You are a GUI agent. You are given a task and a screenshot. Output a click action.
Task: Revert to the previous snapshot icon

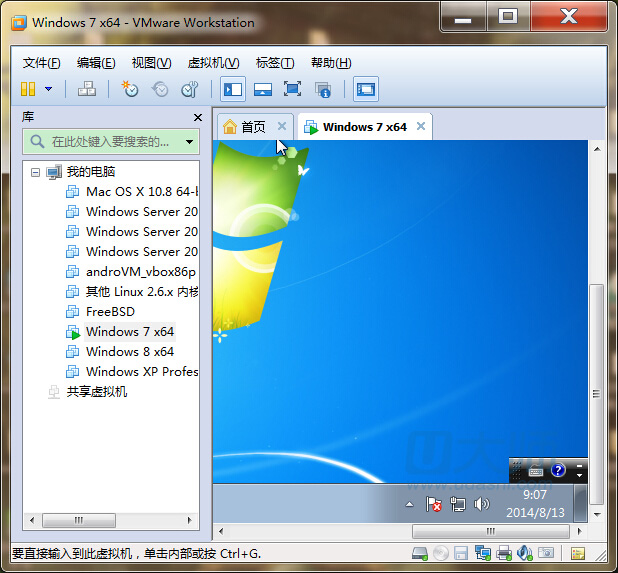[160, 89]
